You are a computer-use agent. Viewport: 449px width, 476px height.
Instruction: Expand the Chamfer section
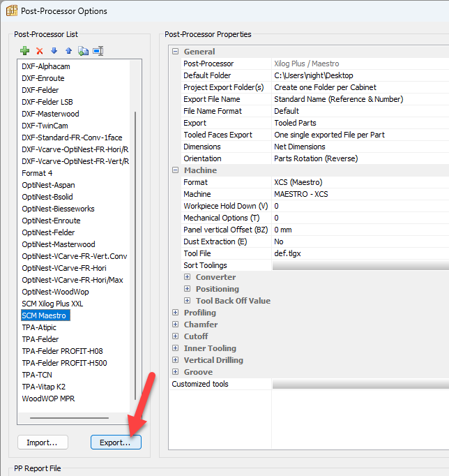175,325
